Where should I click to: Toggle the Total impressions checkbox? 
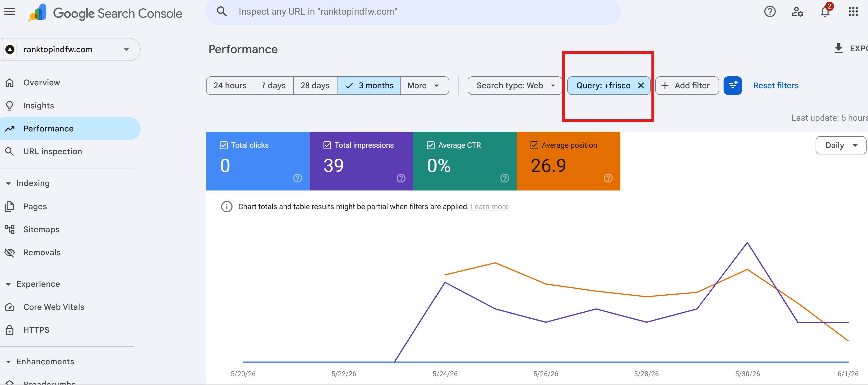(327, 145)
